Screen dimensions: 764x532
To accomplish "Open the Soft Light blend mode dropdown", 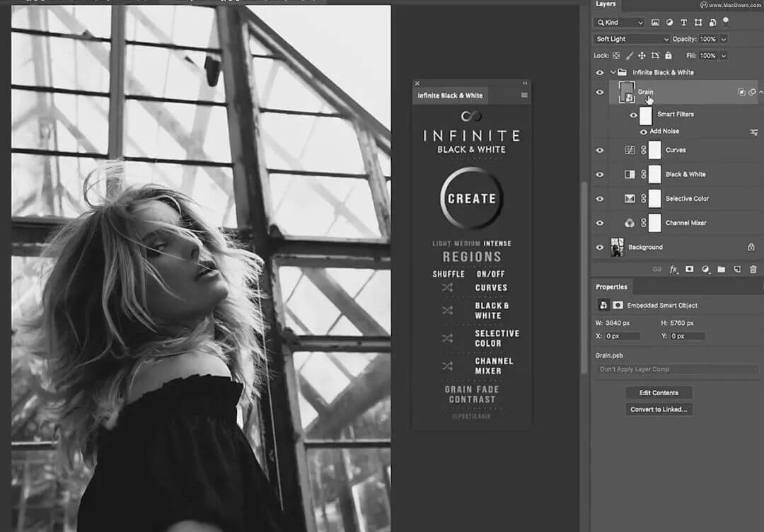I will click(x=631, y=39).
